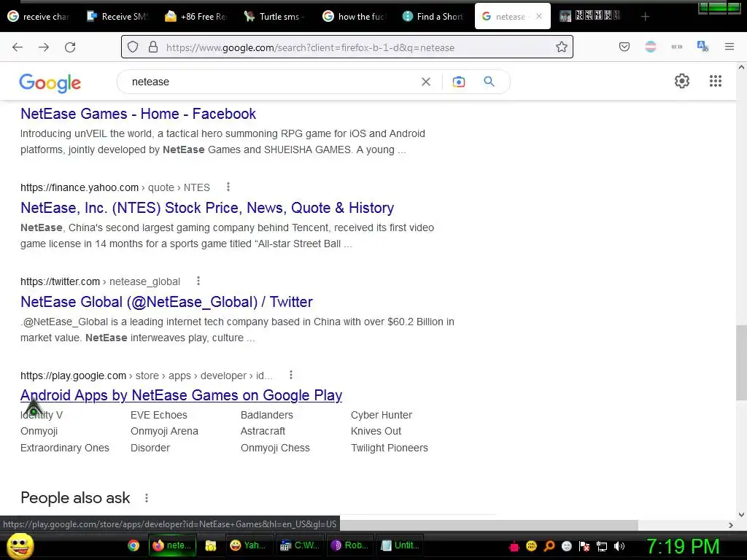Open the EVE Echoes sitelink
Viewport: 747px width, 560px height.
[158, 415]
